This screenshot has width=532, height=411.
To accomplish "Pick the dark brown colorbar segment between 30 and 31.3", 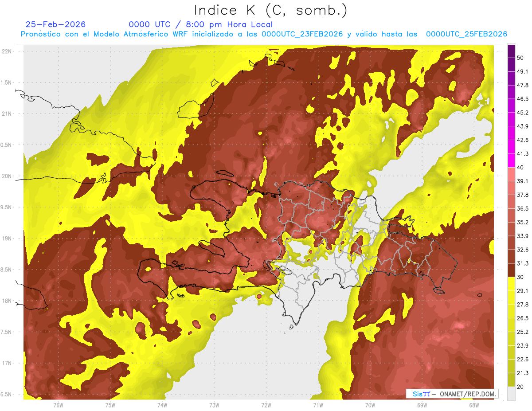I will 511,270.
